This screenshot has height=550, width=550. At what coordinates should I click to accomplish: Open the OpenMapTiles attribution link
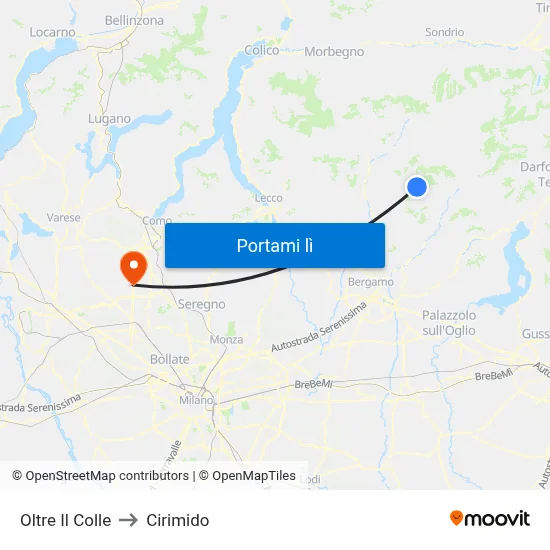[247, 476]
